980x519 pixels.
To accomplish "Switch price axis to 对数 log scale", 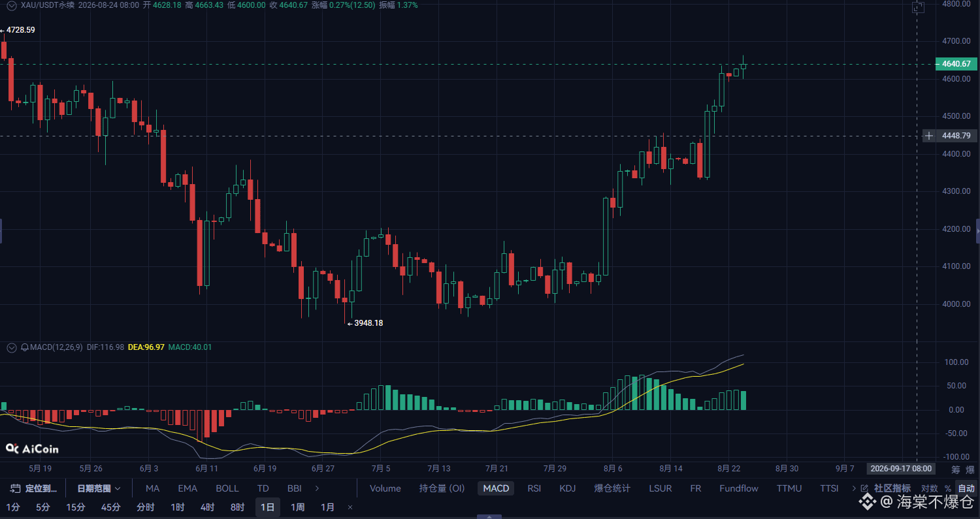I will point(929,488).
